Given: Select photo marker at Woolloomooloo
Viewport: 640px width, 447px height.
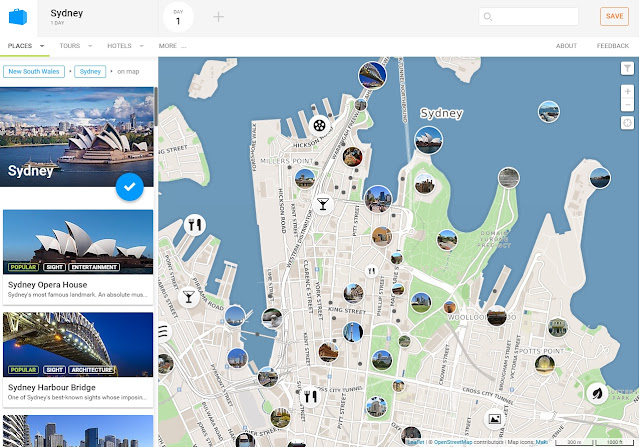Looking at the screenshot, I should coord(497,316).
